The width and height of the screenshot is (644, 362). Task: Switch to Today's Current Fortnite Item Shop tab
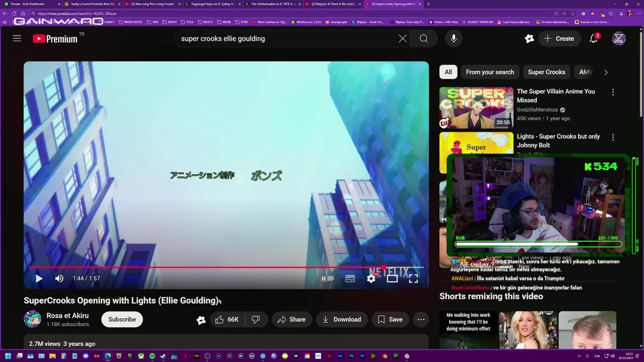click(x=93, y=4)
